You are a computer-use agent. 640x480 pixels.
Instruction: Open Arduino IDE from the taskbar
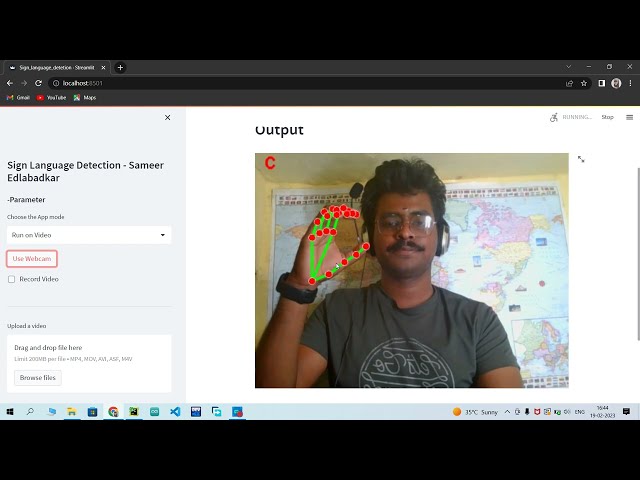click(x=155, y=412)
